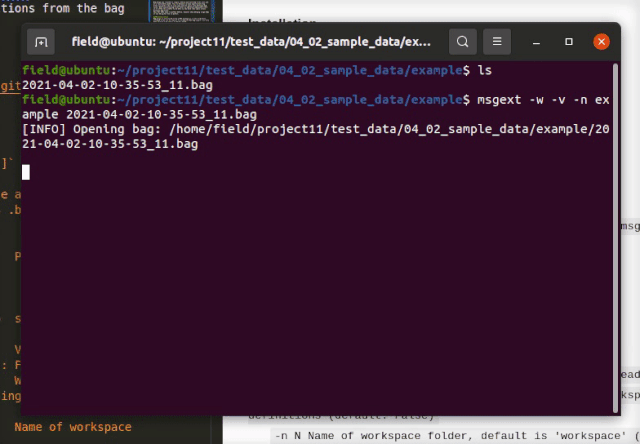Click '-n N Name of workspace folder' documentation line
Viewport: 640px width, 444px height.
coord(456,436)
